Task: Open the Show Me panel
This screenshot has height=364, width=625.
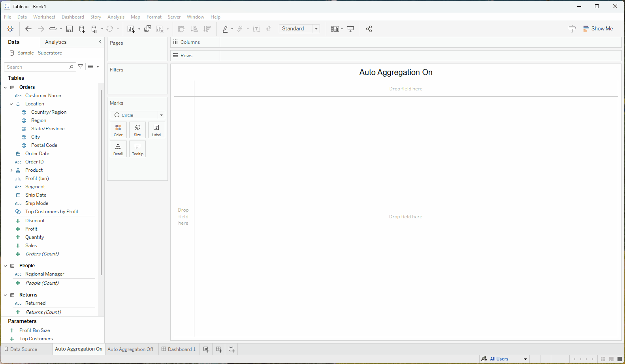Action: point(598,29)
